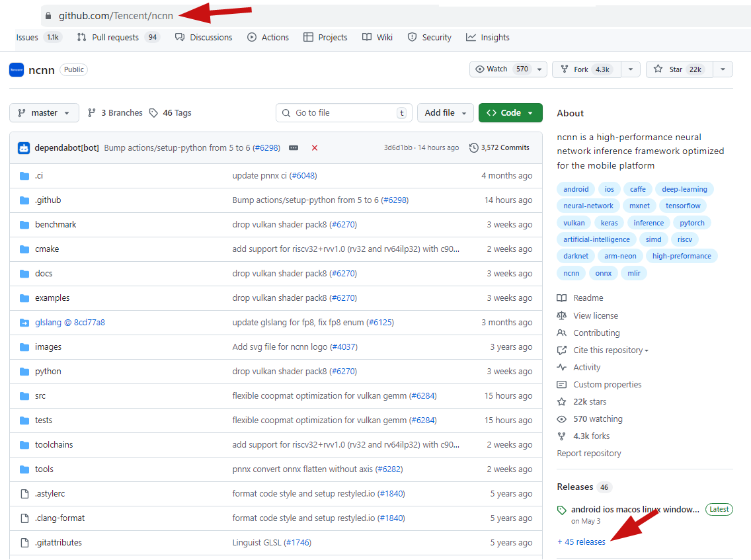Select the onnx topic tag
The height and width of the screenshot is (560, 751).
604,273
